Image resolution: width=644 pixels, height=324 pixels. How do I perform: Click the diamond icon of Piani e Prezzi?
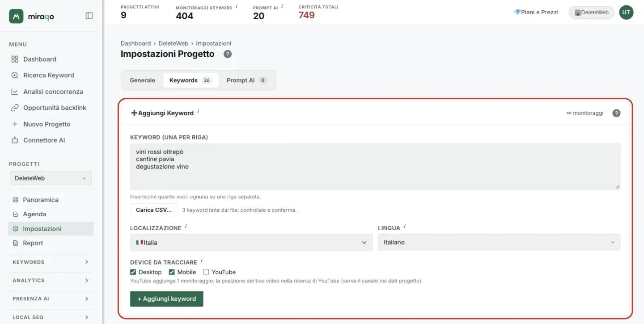pyautogui.click(x=517, y=13)
